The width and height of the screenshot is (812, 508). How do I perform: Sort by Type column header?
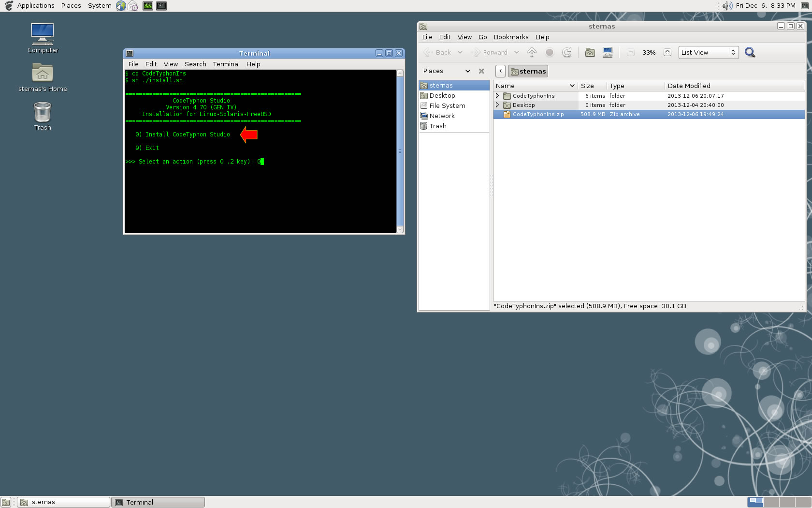click(636, 86)
